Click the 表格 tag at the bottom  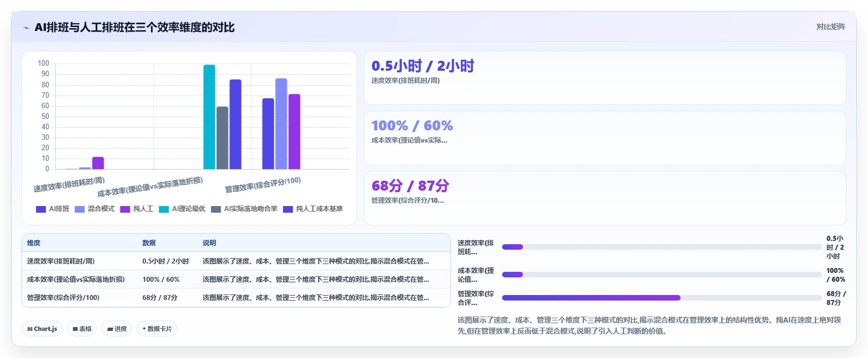(82, 329)
